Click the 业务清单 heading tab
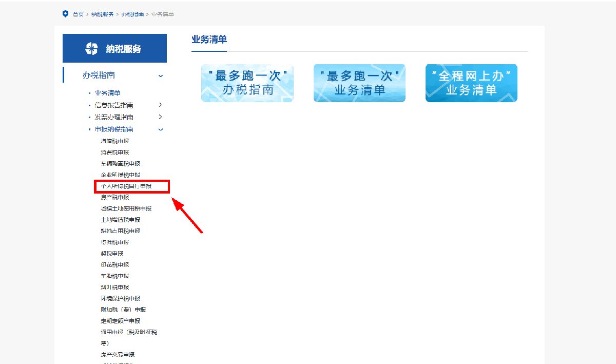This screenshot has width=616, height=364. tap(209, 40)
